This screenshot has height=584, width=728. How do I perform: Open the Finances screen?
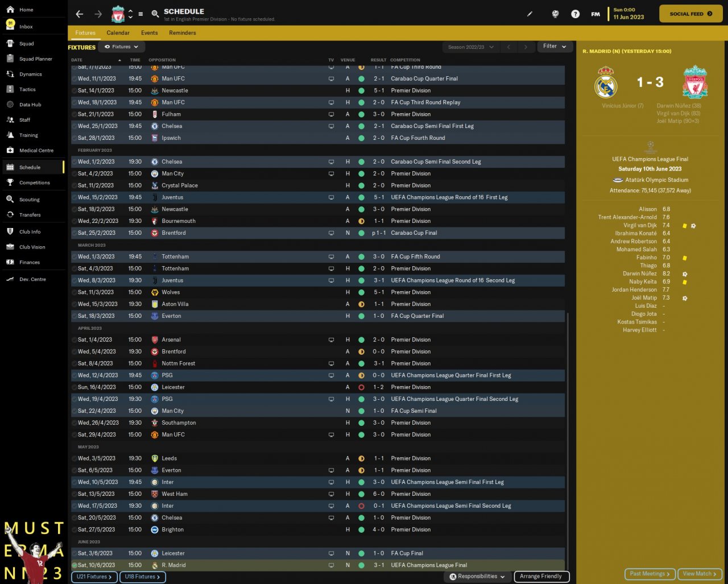pos(34,262)
